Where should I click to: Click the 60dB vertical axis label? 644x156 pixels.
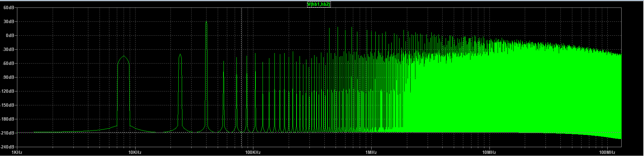(9, 8)
